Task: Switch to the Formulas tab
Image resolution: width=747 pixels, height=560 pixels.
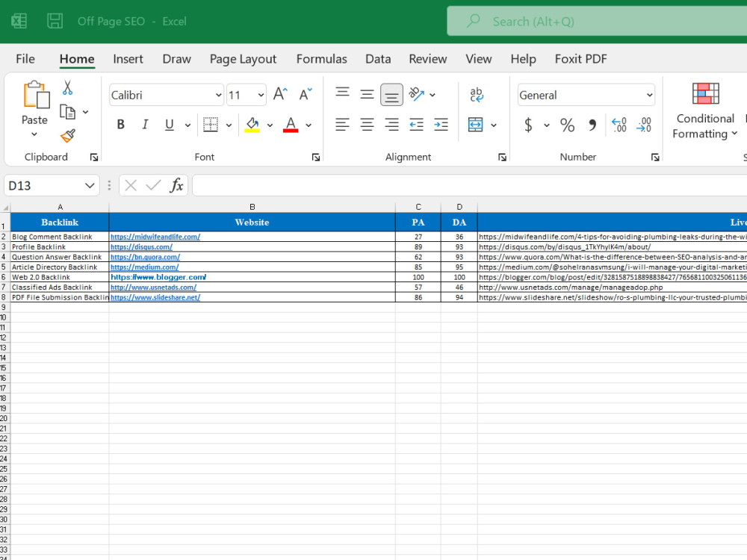Action: click(x=321, y=59)
